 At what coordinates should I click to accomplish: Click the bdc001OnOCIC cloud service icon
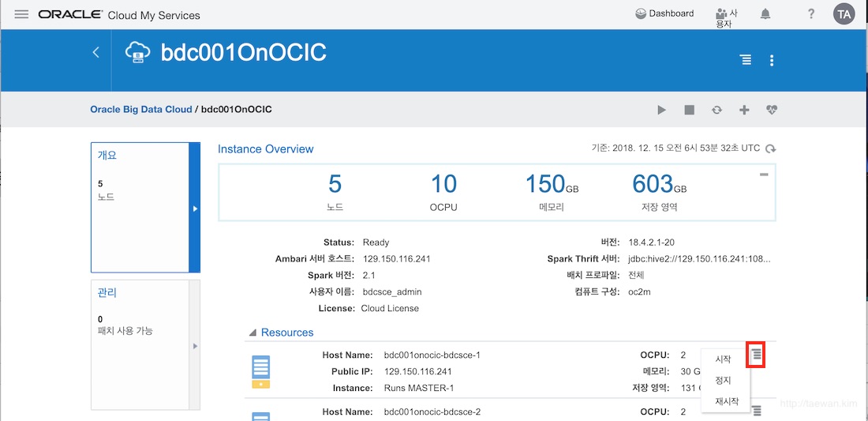pos(138,52)
